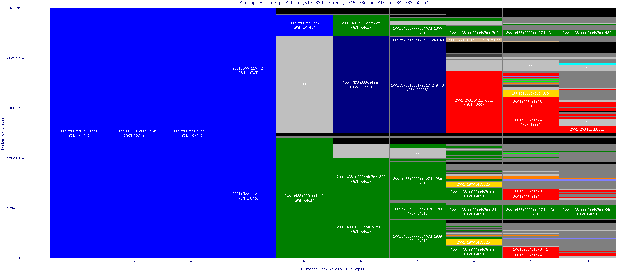Select the red block 2001:2035:0:2176::1

pos(474,102)
